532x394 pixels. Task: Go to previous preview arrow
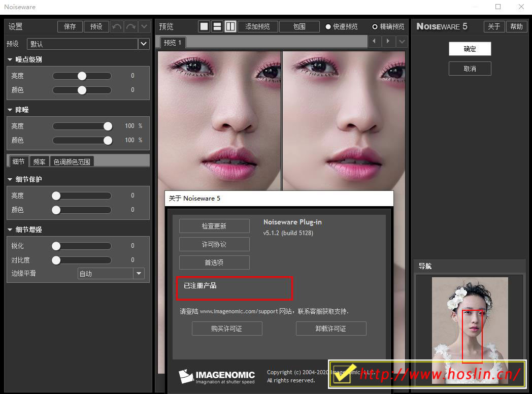click(x=374, y=42)
